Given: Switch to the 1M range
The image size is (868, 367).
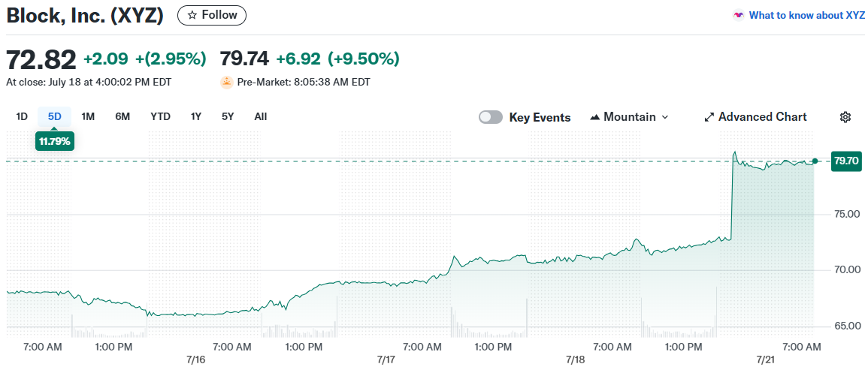Looking at the screenshot, I should coord(88,116).
